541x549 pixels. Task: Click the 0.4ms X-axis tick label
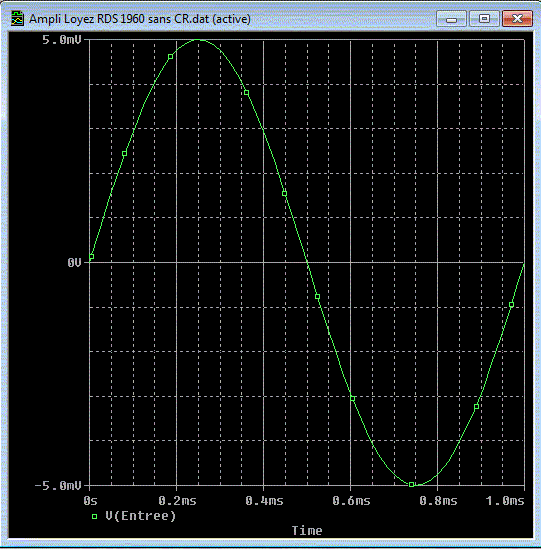pos(264,501)
